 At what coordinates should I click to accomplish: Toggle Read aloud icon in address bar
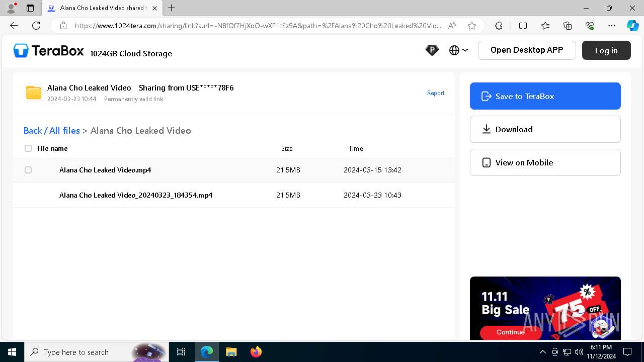click(x=452, y=26)
